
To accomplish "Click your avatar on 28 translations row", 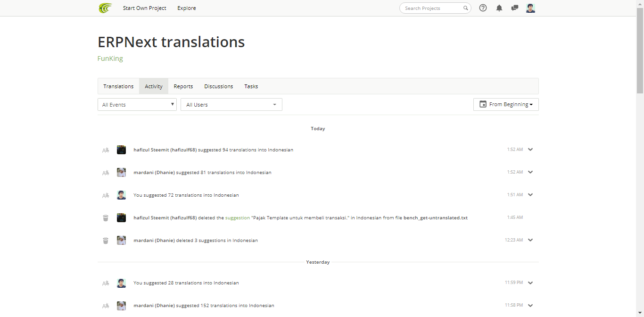I will point(121,283).
